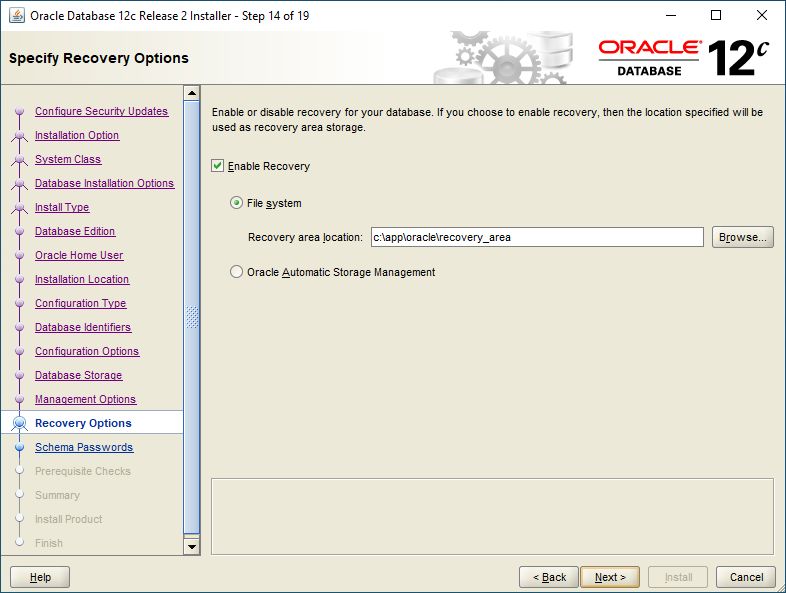Open the Database Storage step
The height and width of the screenshot is (593, 786).
78,375
